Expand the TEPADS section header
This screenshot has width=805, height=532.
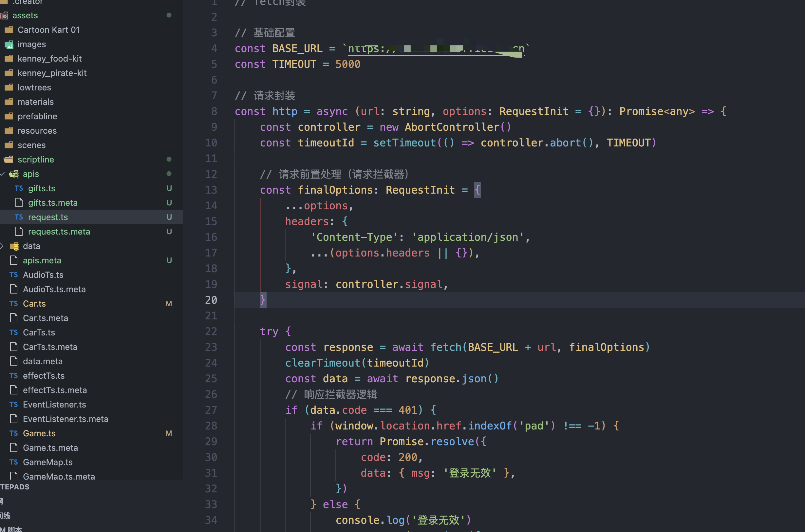coord(15,487)
